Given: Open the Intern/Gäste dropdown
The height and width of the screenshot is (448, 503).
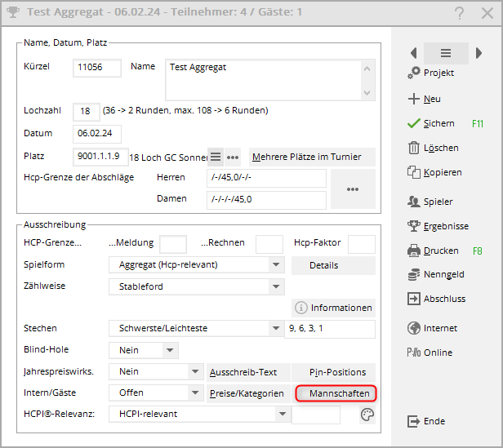Looking at the screenshot, I should click(x=194, y=393).
